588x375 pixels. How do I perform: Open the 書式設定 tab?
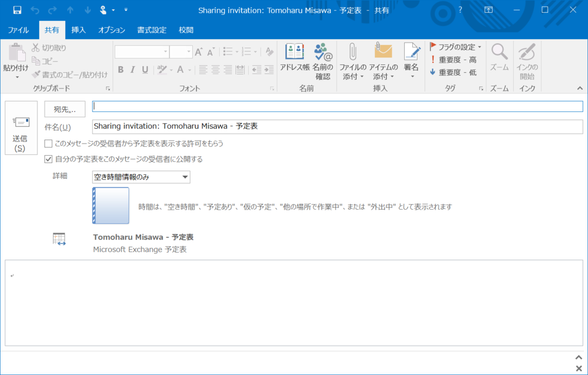(x=152, y=30)
